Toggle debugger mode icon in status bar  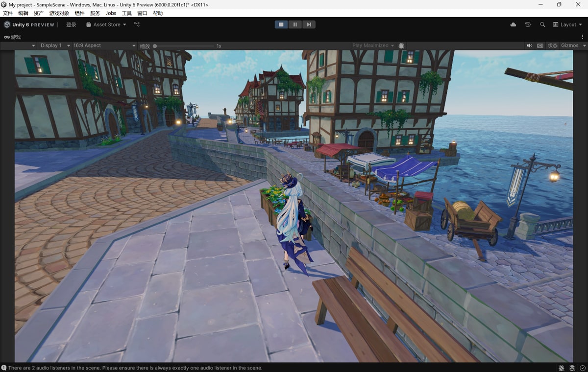(x=562, y=368)
